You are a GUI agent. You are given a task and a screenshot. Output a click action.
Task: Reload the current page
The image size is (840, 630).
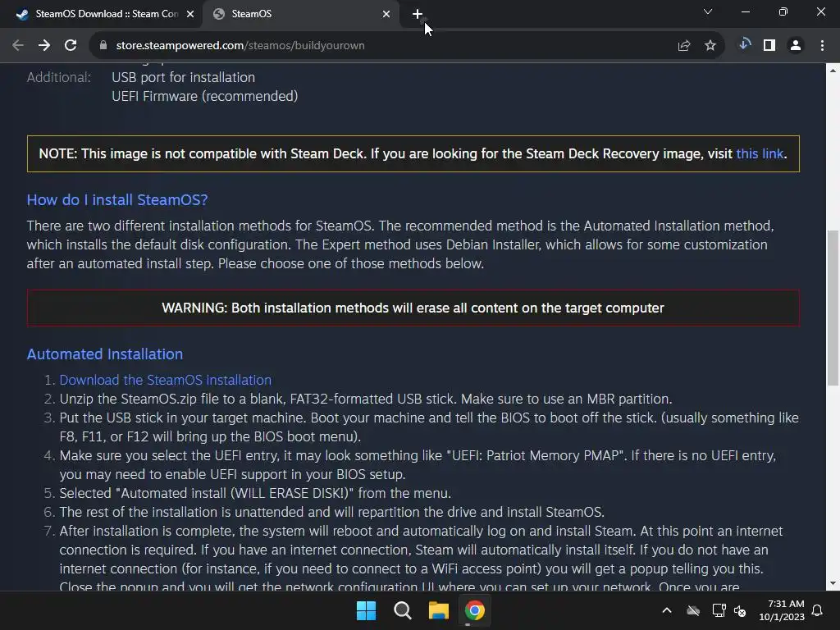[x=71, y=46]
